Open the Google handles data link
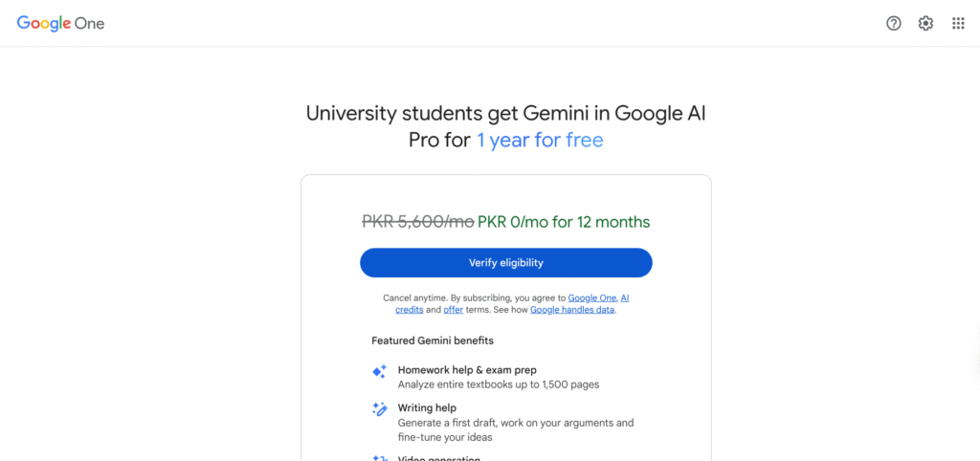Screen dimensions: 980x461 pos(571,310)
